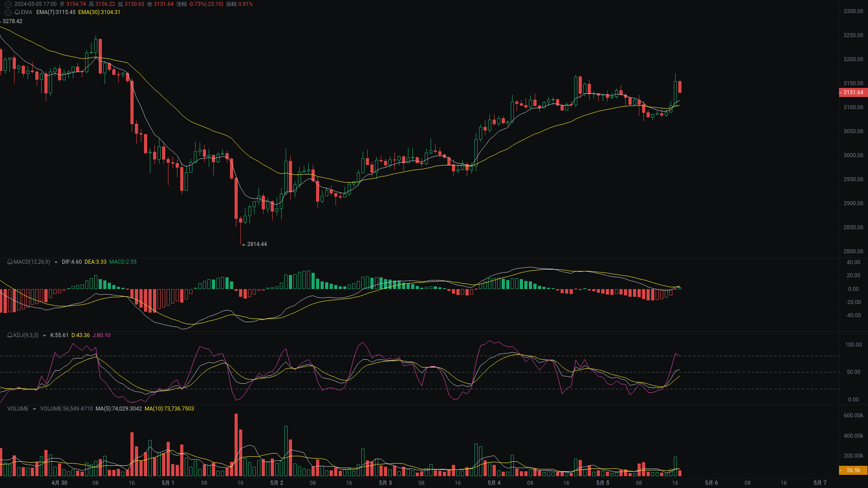The height and width of the screenshot is (488, 868).
Task: Click the MA(10):73,736.7503 label in volume panel
Action: click(169, 408)
